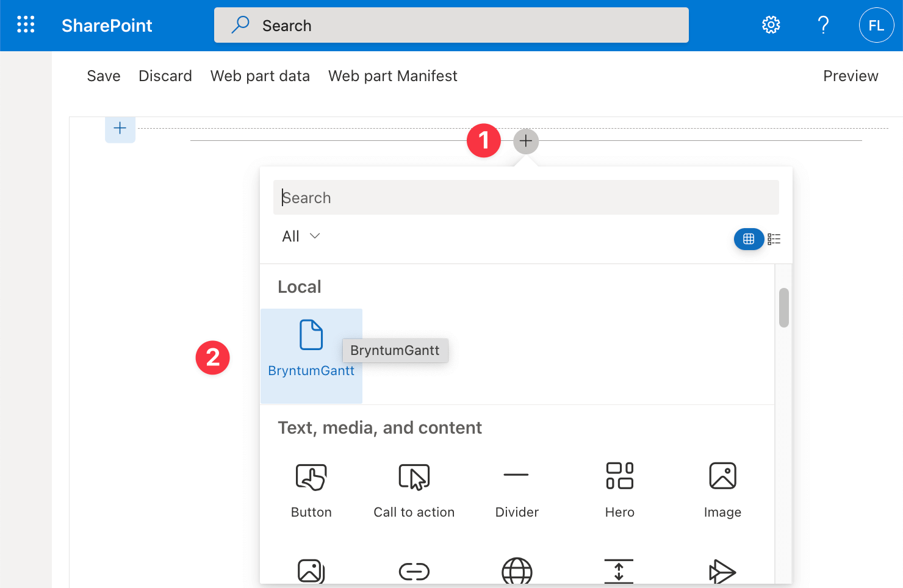Image resolution: width=903 pixels, height=588 pixels.
Task: Select the paper-plane icon web part
Action: [722, 572]
